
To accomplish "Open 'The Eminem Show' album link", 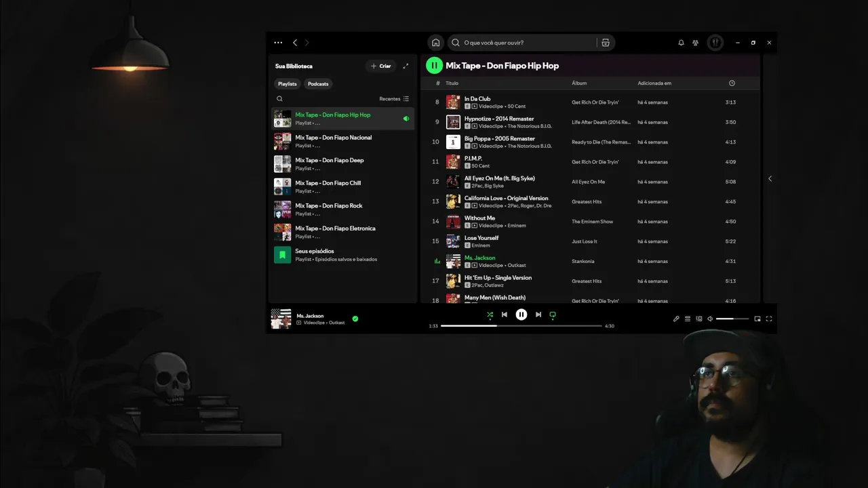I will pos(592,222).
